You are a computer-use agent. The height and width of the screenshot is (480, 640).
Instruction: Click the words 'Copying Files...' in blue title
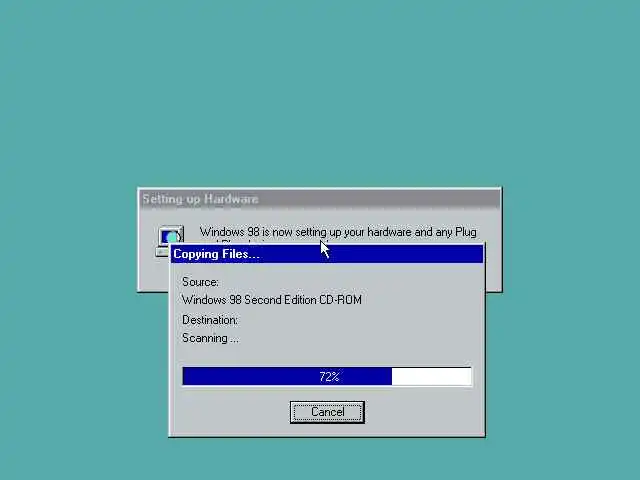coord(216,254)
